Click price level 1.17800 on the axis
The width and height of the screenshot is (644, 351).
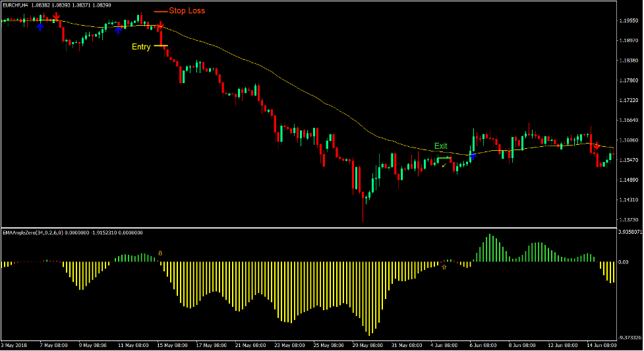click(629, 80)
